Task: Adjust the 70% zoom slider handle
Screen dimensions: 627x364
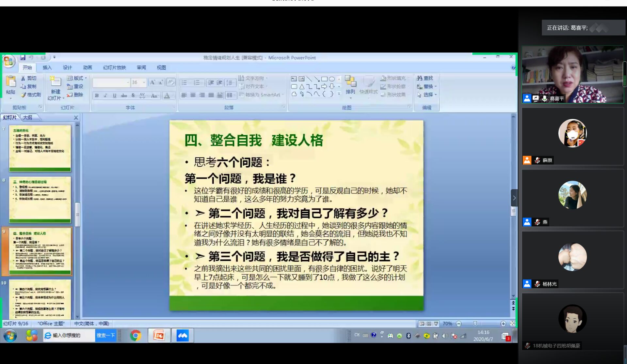Action: [x=475, y=324]
